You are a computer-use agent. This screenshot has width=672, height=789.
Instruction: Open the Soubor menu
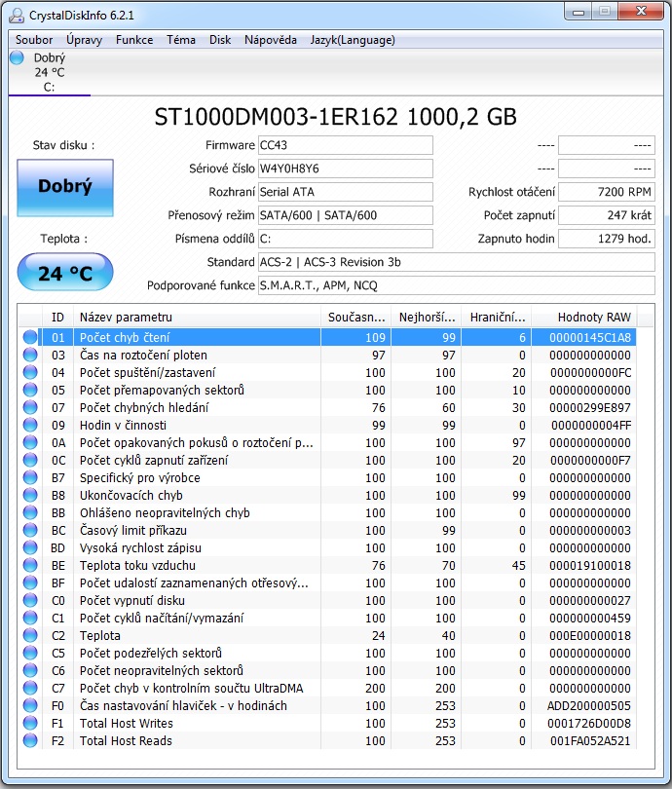[x=34, y=40]
